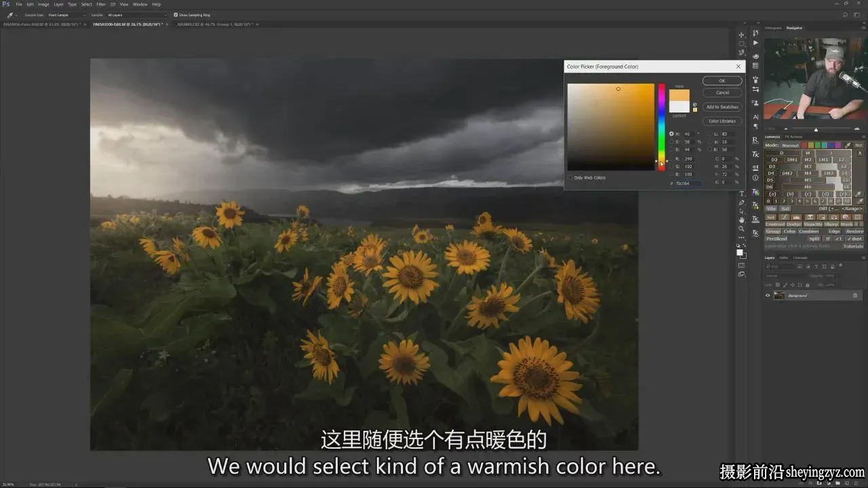Click the Lumenzia Vignette button
The width and height of the screenshot is (868, 488).
pyautogui.click(x=812, y=224)
